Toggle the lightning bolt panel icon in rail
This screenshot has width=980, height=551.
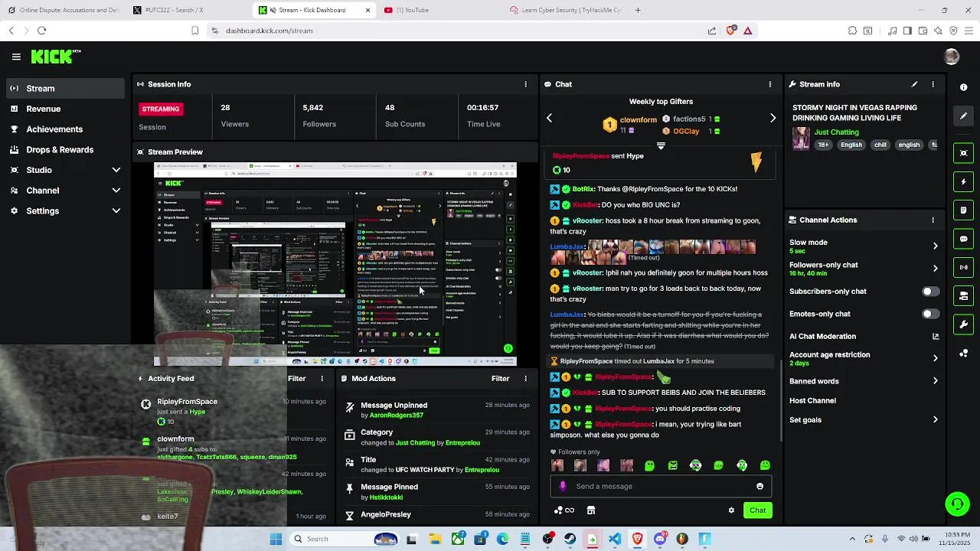[x=964, y=182]
